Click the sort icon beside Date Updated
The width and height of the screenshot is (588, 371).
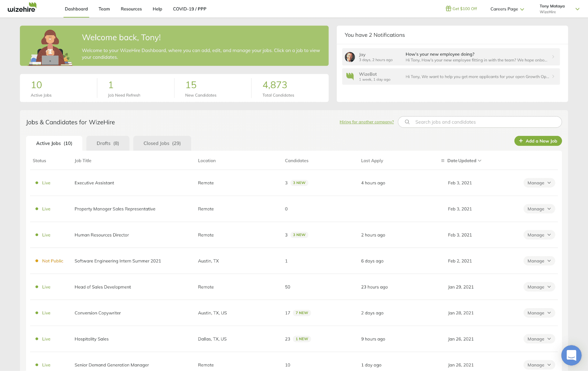point(443,160)
